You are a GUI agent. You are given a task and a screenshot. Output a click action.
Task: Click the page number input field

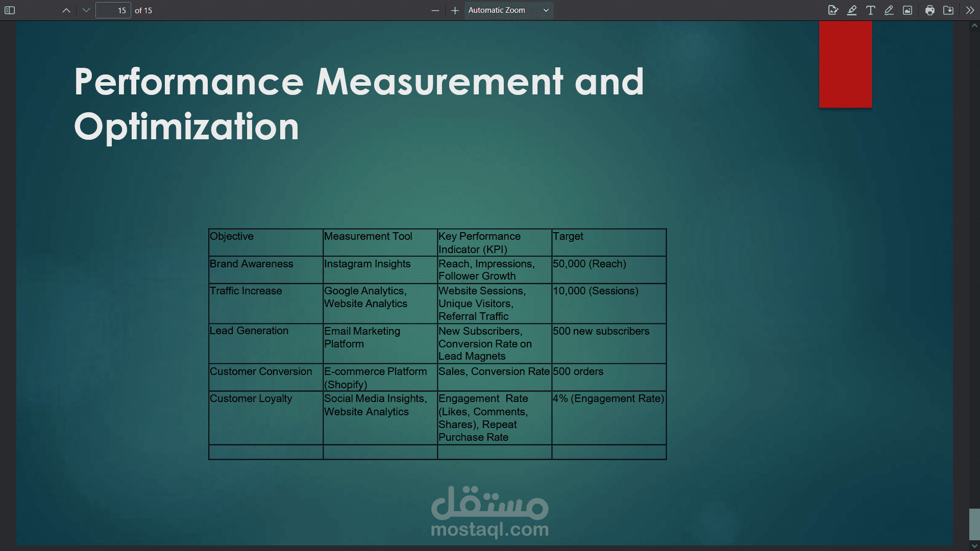(x=113, y=10)
